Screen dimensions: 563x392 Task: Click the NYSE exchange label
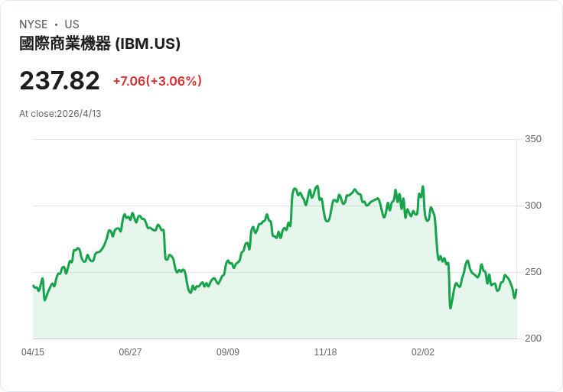(x=34, y=24)
